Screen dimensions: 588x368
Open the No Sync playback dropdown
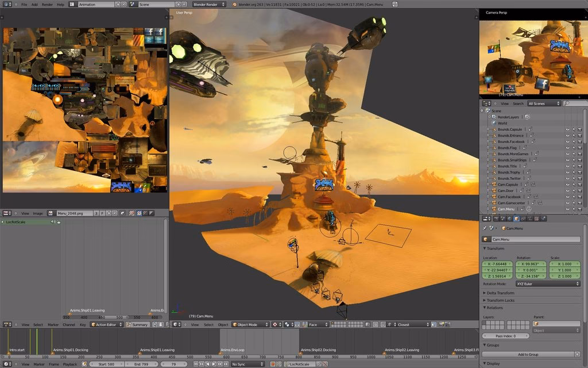tap(247, 364)
